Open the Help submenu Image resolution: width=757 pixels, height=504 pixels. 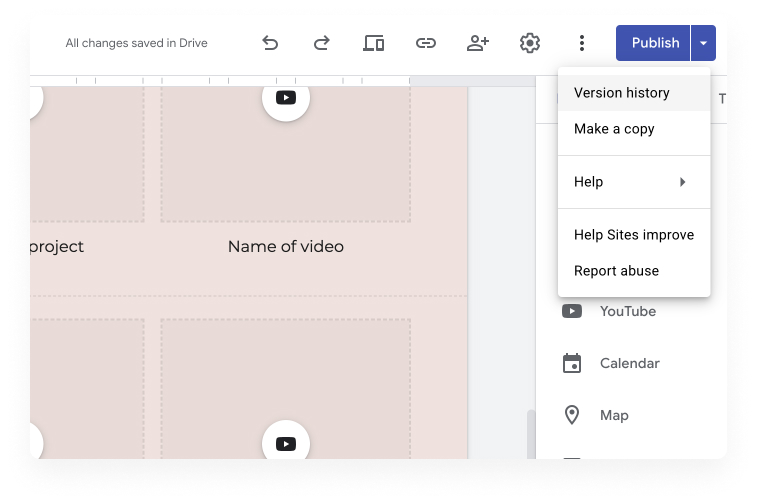pyautogui.click(x=634, y=182)
